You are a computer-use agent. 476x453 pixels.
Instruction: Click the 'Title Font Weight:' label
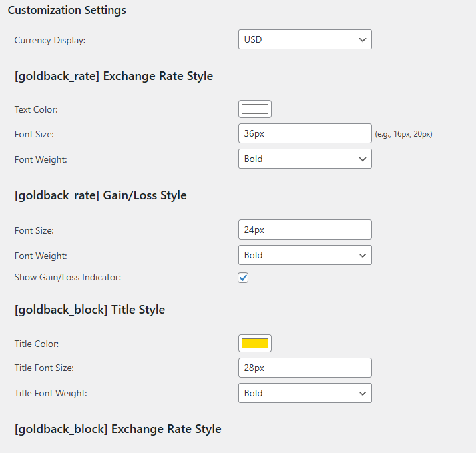coord(51,393)
